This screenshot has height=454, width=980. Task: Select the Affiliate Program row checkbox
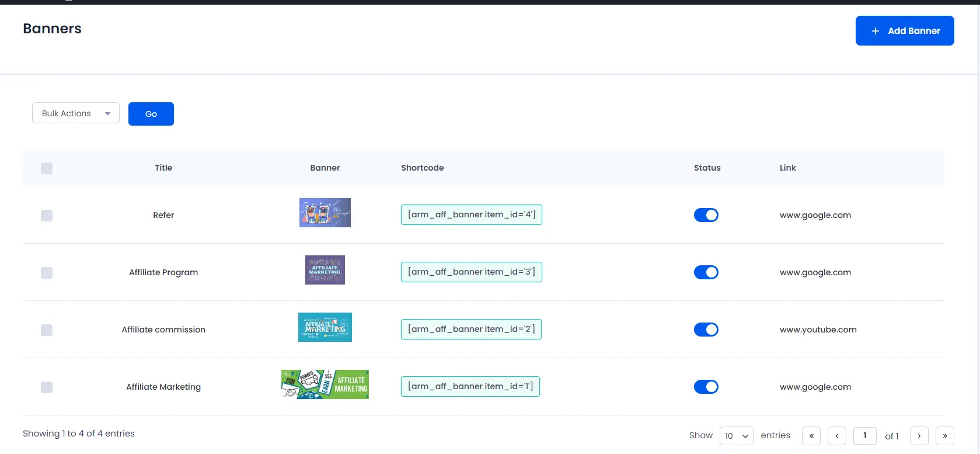[47, 273]
